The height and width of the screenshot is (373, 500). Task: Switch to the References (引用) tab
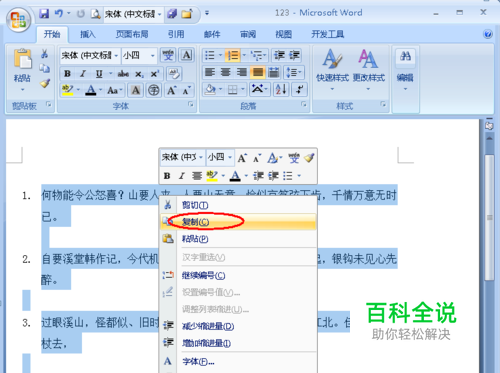coord(176,34)
